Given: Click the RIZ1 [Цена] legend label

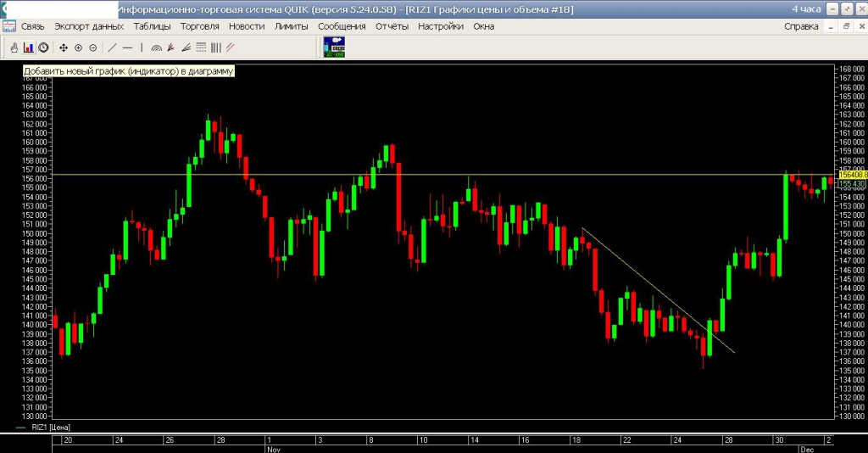Looking at the screenshot, I should [x=50, y=427].
